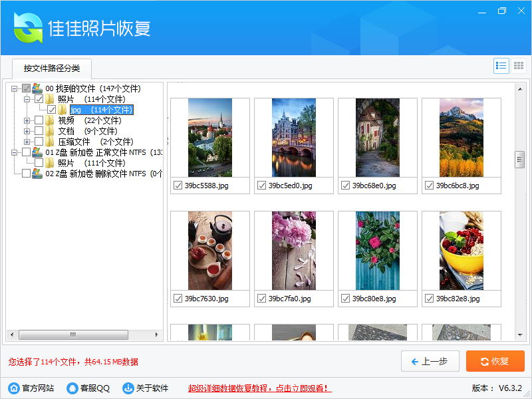Screen dimensions: 532x399
Task: Select the 39bc7630.jpg tea set thumbnail
Action: (210, 251)
